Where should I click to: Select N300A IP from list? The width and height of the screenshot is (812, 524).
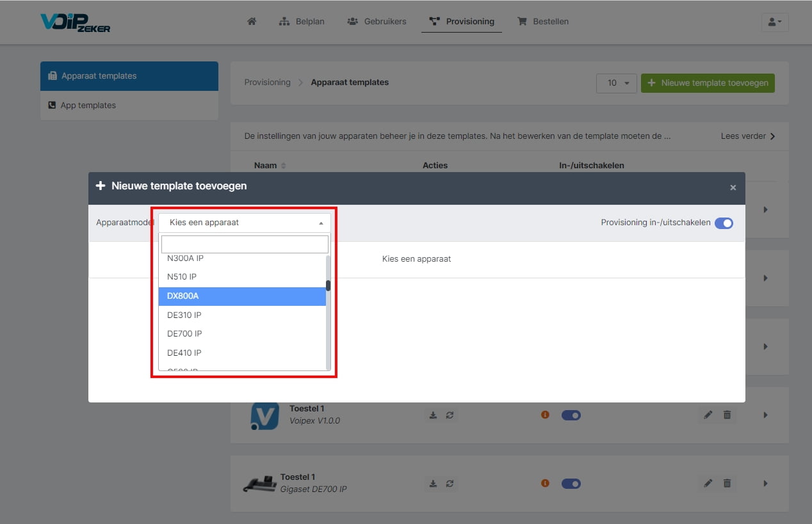[242, 259]
